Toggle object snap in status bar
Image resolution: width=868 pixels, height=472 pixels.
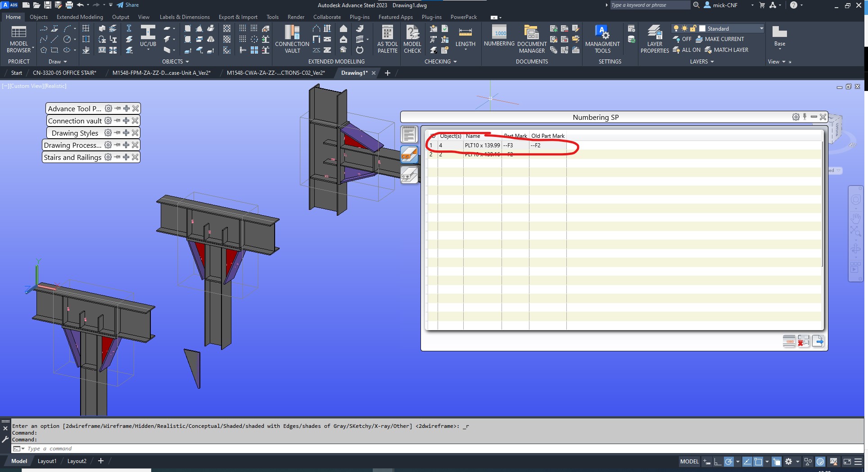coord(758,462)
